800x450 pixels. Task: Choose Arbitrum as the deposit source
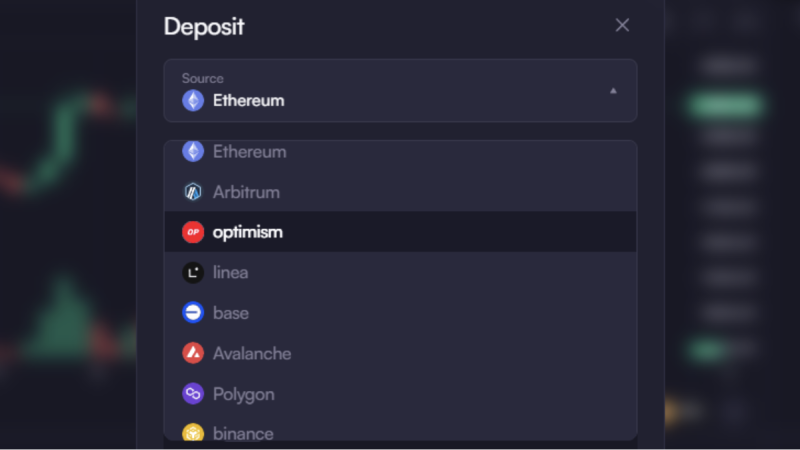coord(246,192)
